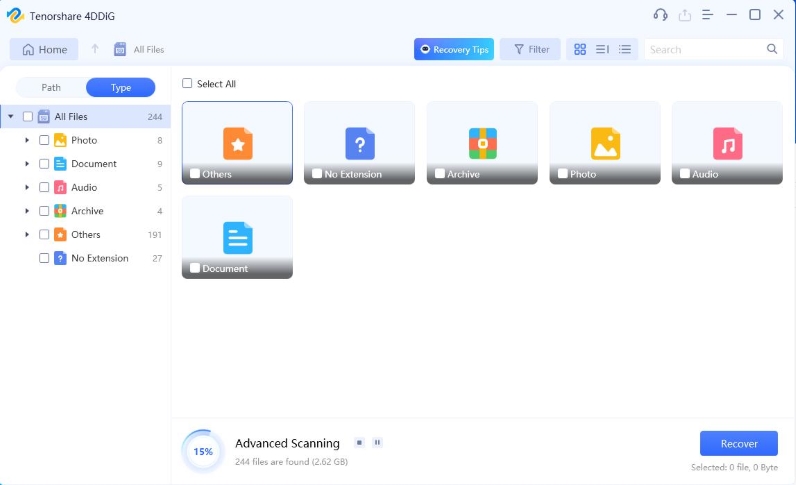Expand the Photo tree node
796x485 pixels.
(27, 140)
